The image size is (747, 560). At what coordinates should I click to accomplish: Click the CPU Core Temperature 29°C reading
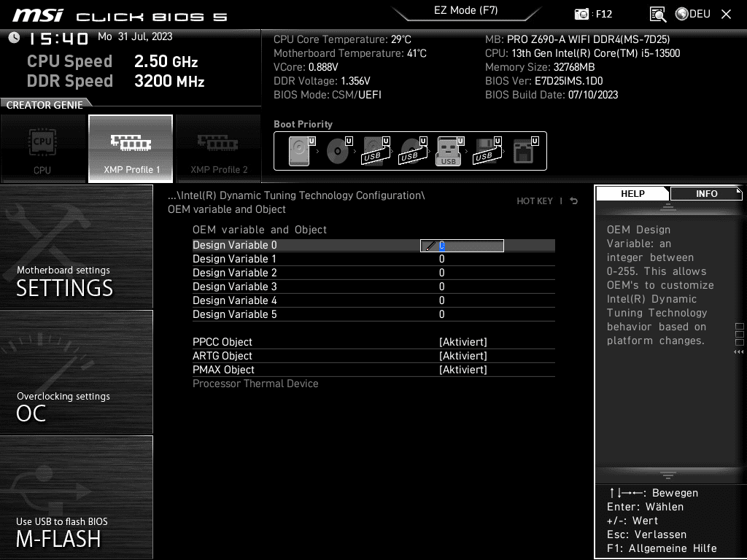point(342,39)
